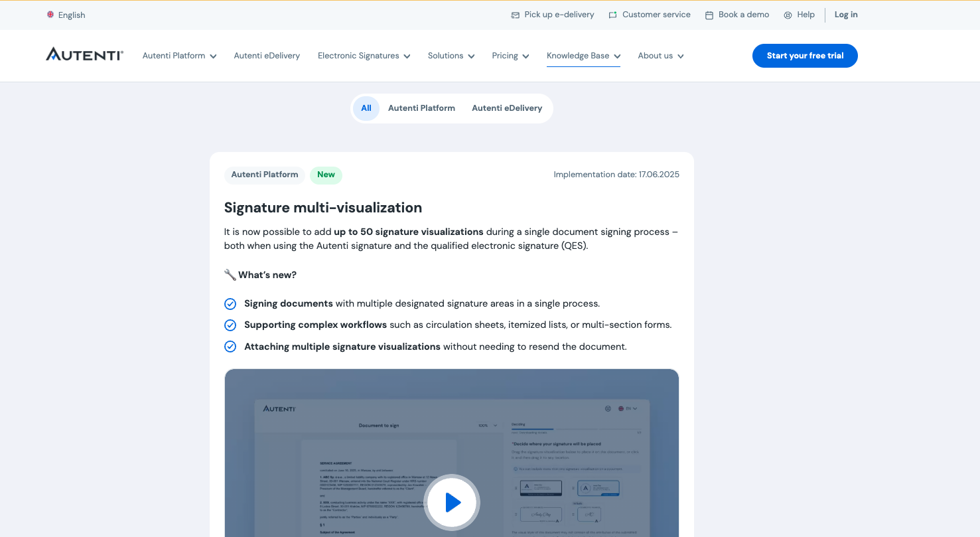980x537 pixels.
Task: Open the Pick up e-delivery link
Action: point(553,15)
